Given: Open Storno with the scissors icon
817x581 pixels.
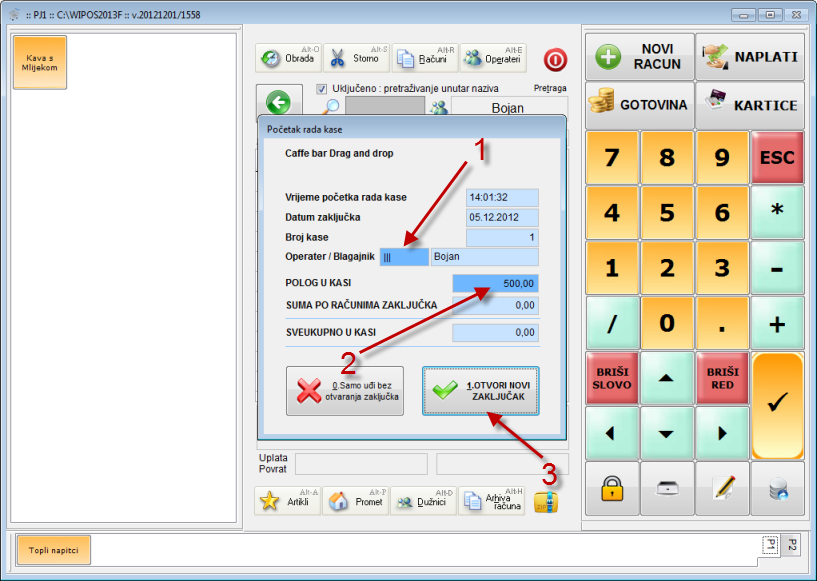Looking at the screenshot, I should pyautogui.click(x=355, y=58).
